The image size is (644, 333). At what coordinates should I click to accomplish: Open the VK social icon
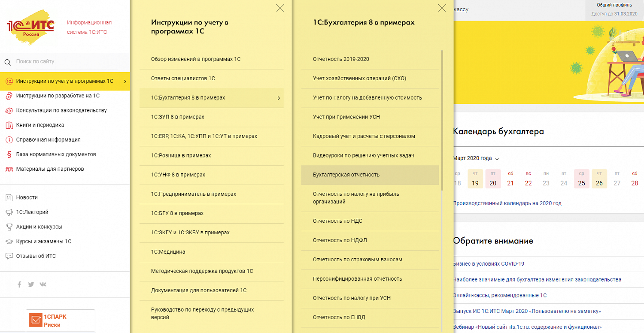point(43,284)
